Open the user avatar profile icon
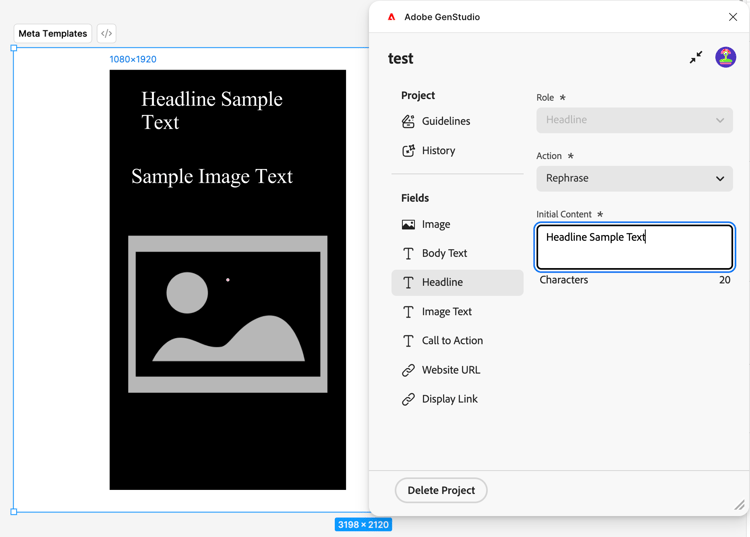The height and width of the screenshot is (537, 750). [x=725, y=57]
